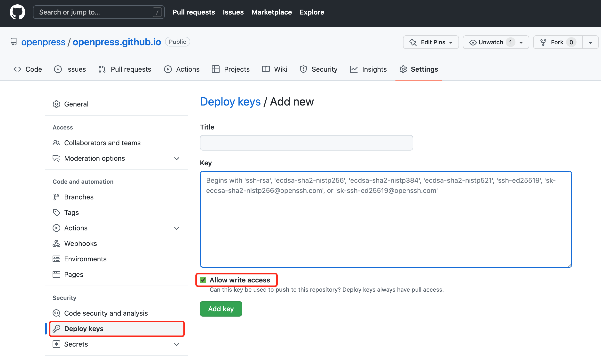Open Pull requests in the top navigation
Screen dimensions: 601x364
[194, 12]
